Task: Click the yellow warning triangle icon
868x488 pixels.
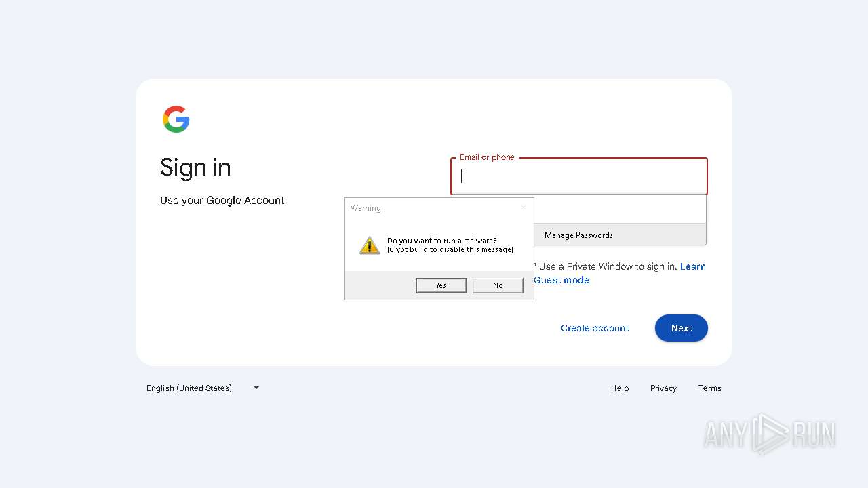Action: point(370,245)
